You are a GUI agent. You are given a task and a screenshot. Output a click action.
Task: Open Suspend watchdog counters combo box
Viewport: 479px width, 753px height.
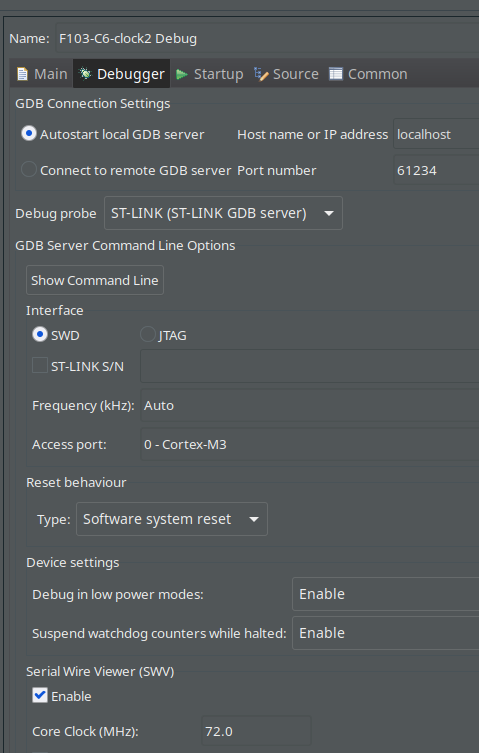point(385,633)
